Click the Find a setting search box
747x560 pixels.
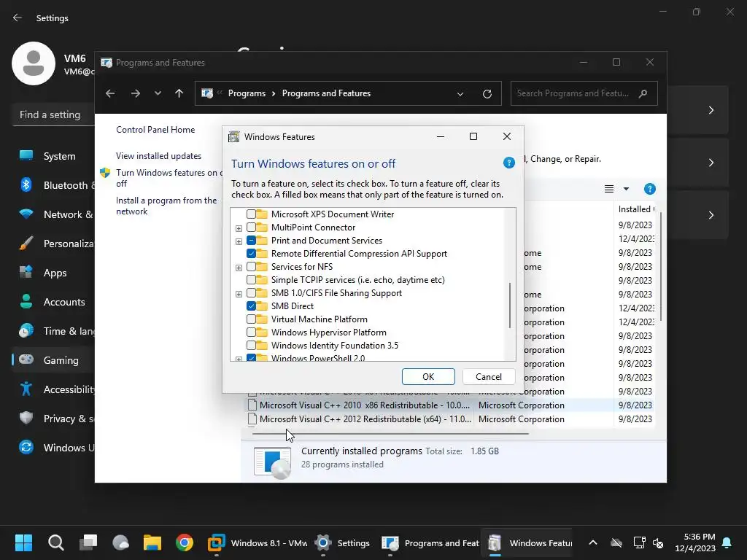[53, 114]
